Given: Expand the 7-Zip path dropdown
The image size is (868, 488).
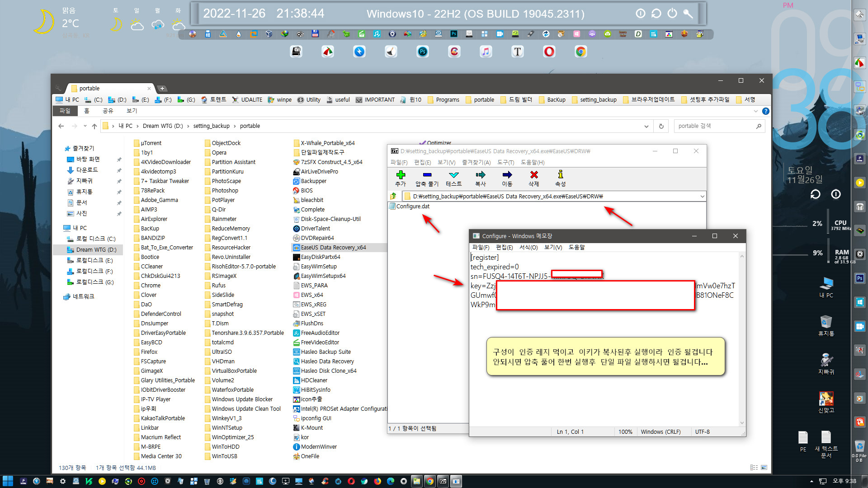Looking at the screenshot, I should pos(702,196).
